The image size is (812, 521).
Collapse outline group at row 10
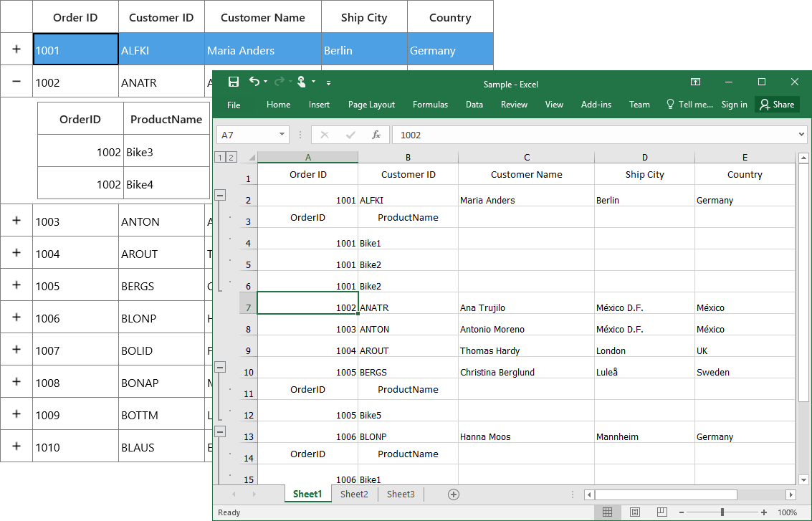tap(220, 367)
